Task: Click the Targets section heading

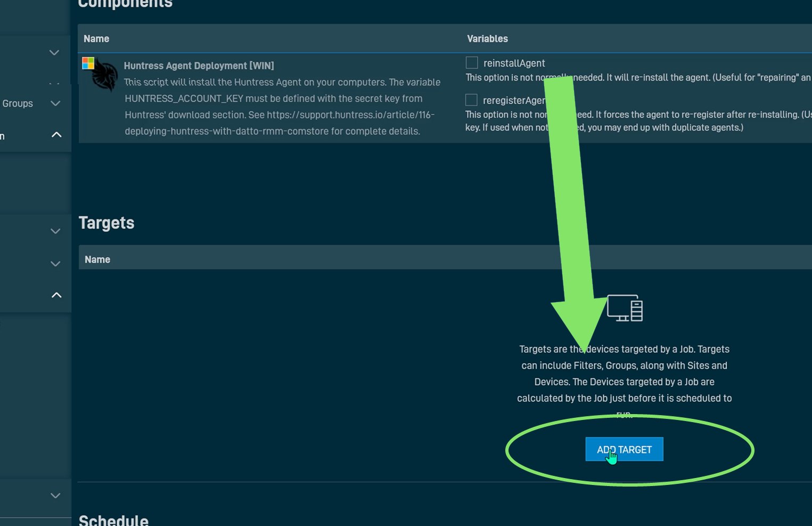Action: [x=106, y=223]
